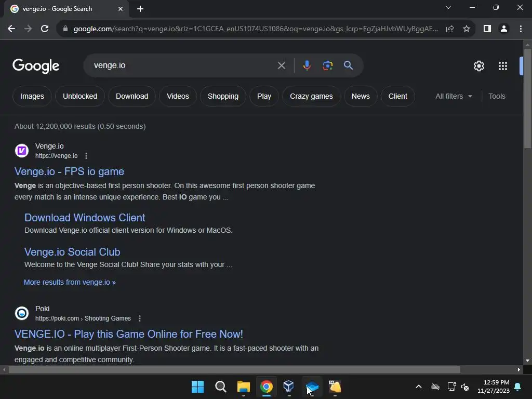Open Windows taskbar search
532x399 pixels.
(220, 387)
